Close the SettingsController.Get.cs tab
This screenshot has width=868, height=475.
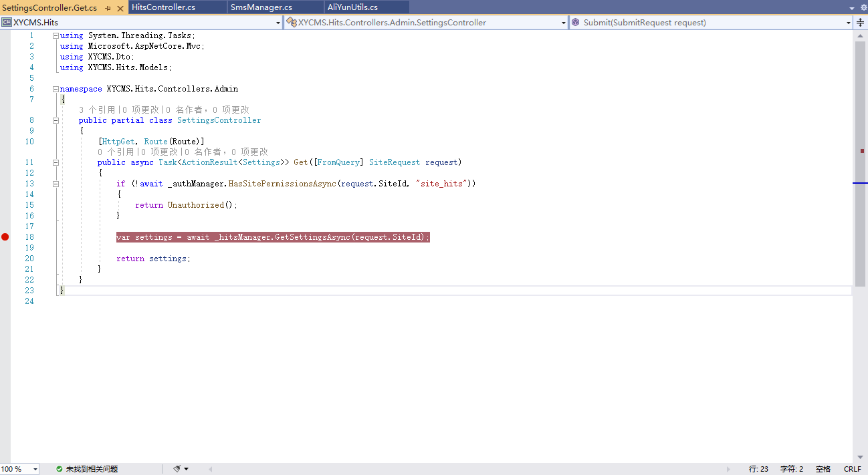[x=120, y=7]
